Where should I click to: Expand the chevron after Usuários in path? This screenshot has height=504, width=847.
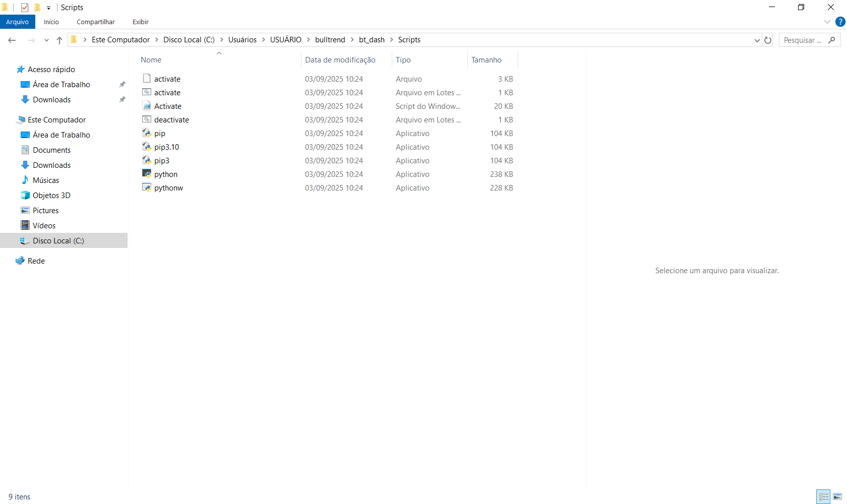pyautogui.click(x=264, y=40)
